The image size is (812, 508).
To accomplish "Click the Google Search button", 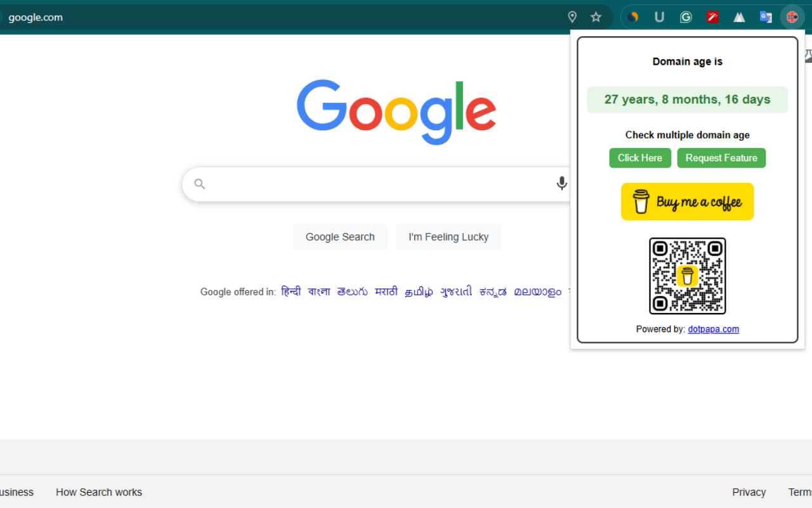I will coord(340,237).
